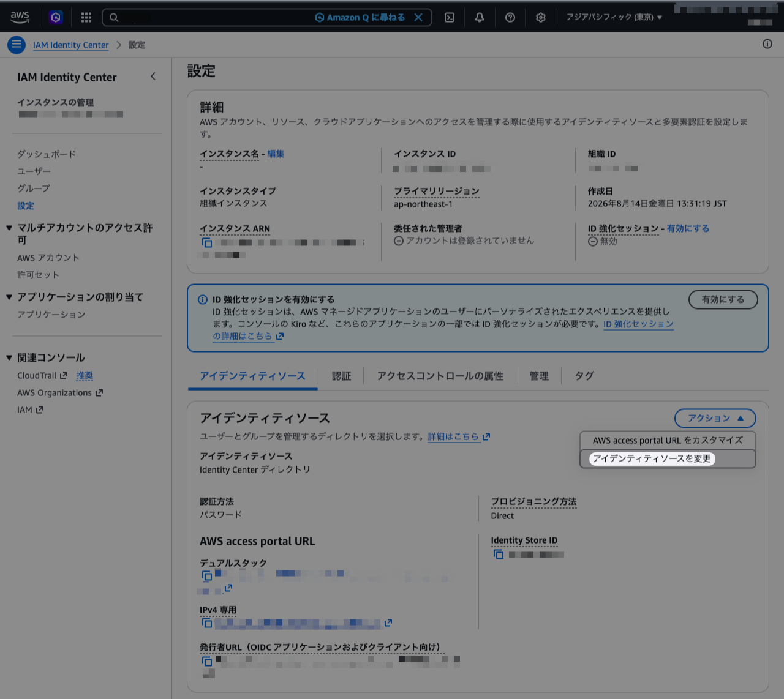The image size is (784, 699).
Task: Click the インスタンス ARN label
Action: click(235, 229)
